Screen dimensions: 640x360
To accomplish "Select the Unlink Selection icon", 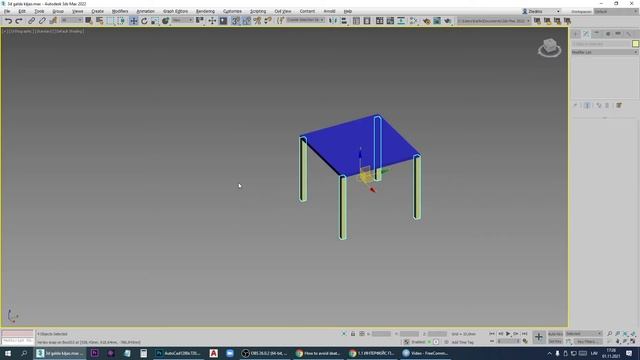I will pyautogui.click(x=42, y=20).
